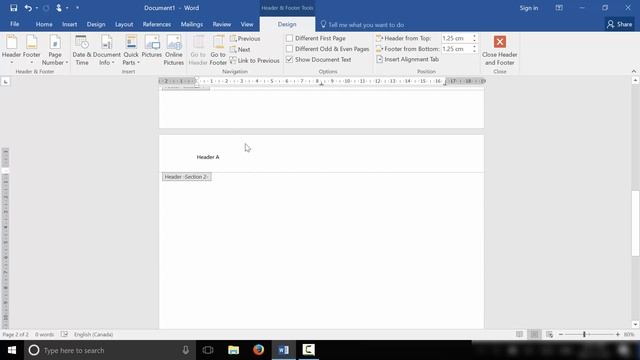Click Sign in link
The image size is (640, 360).
529,8
